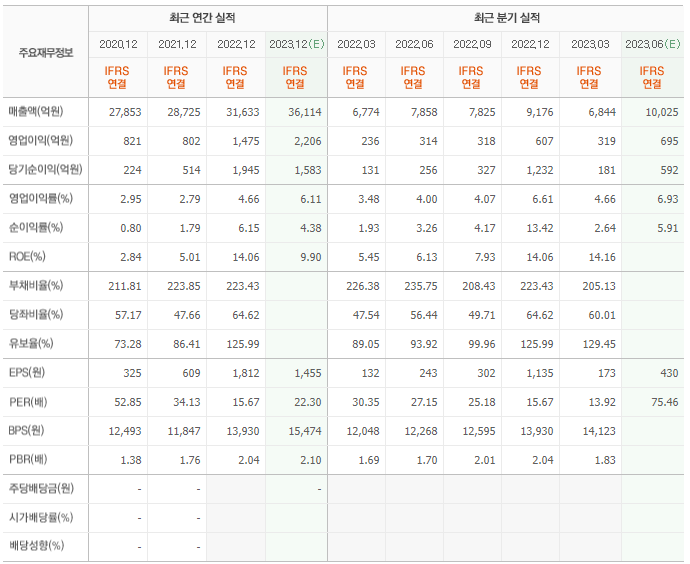Click the 2.10 PBR estimate cell

(x=311, y=461)
